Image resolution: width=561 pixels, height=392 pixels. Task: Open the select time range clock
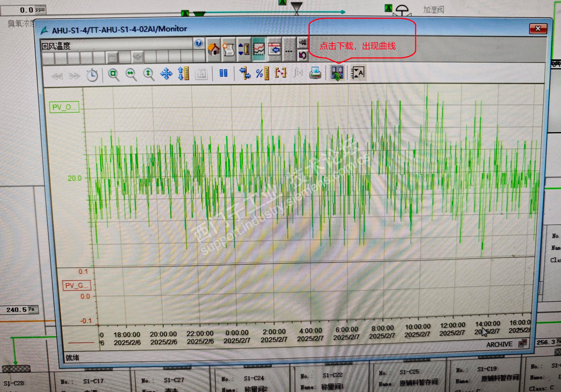pyautogui.click(x=92, y=76)
